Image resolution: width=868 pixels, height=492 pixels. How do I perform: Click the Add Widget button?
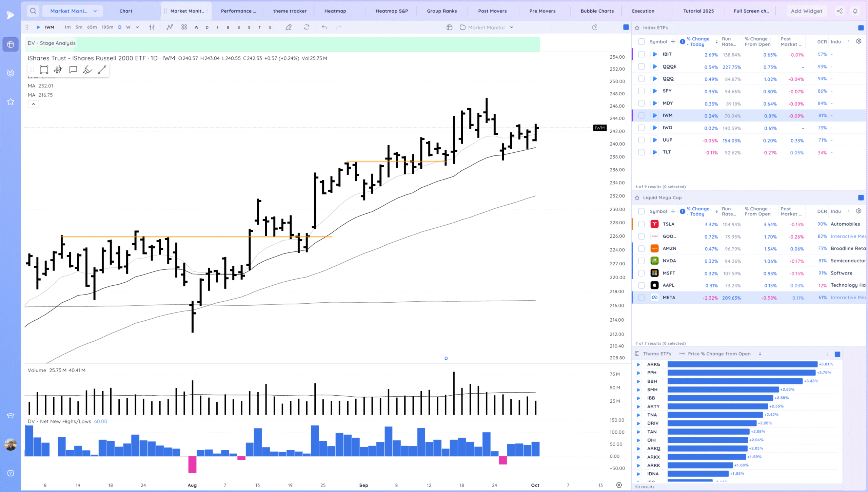click(806, 11)
